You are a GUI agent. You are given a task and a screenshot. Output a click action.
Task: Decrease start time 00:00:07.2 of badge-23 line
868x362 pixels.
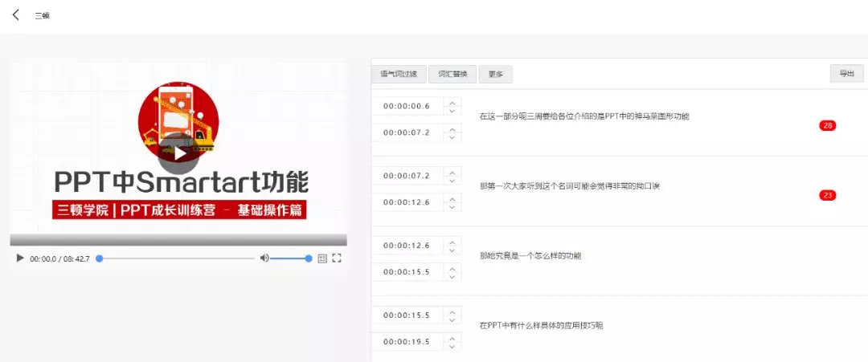click(452, 180)
